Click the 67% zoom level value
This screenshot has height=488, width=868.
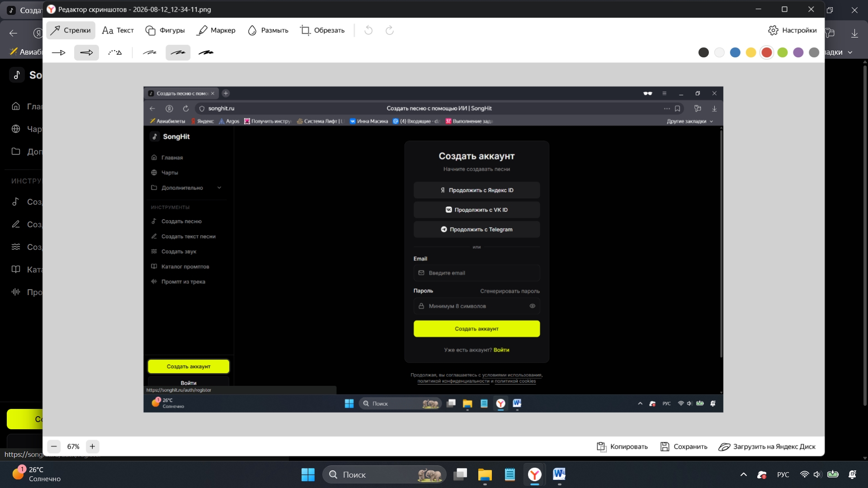click(x=73, y=446)
